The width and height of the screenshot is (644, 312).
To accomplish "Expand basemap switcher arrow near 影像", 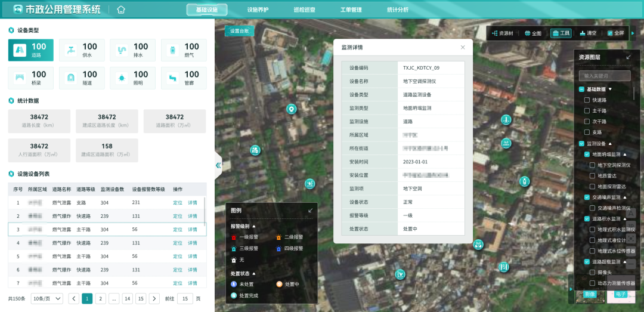I will point(570,289).
